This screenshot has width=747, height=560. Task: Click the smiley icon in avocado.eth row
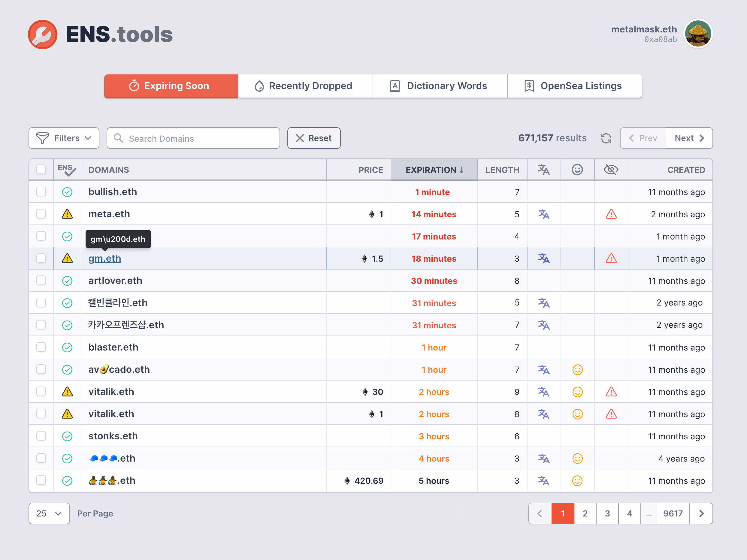click(577, 370)
